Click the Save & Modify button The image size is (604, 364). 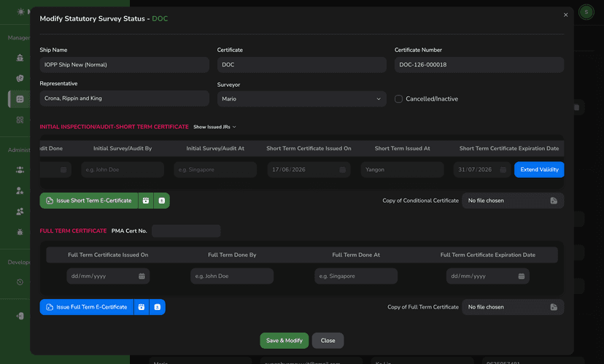point(284,341)
